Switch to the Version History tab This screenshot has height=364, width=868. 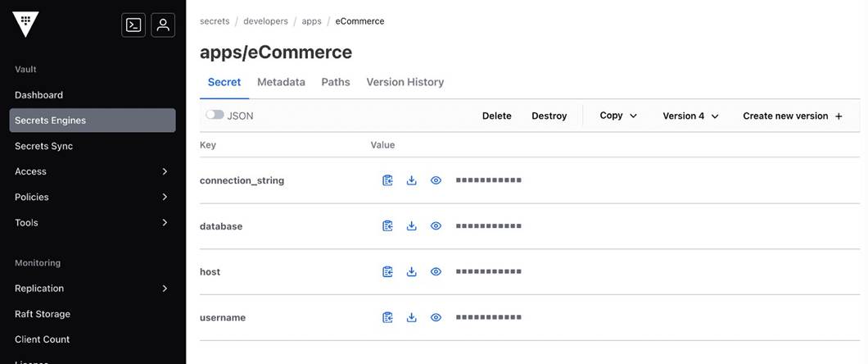pyautogui.click(x=405, y=82)
